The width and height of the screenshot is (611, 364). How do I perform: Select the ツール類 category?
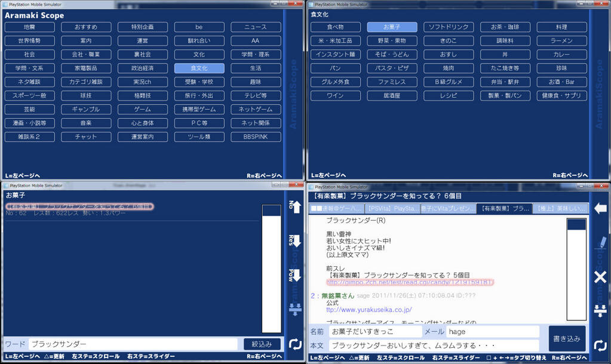point(199,137)
